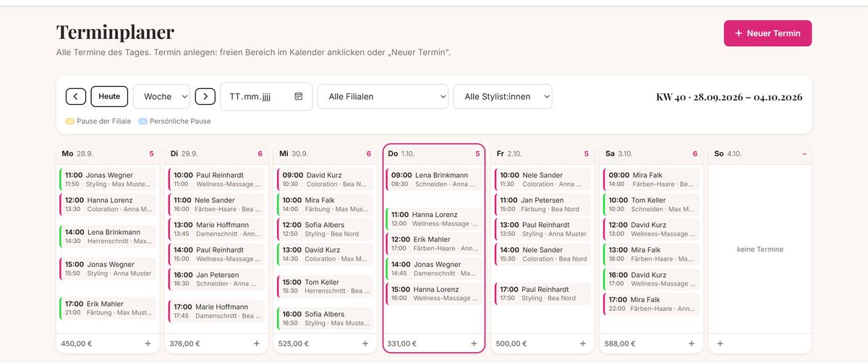This screenshot has height=363, width=868.
Task: Click the Heute button
Action: (109, 96)
